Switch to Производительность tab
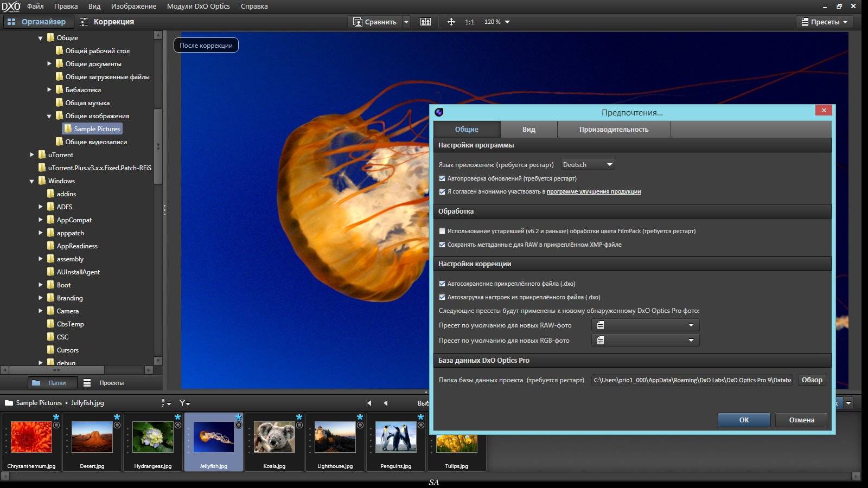The height and width of the screenshot is (488, 868). click(614, 129)
